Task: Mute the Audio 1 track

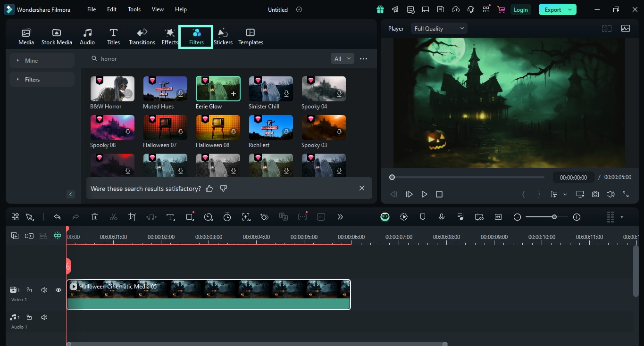Action: coord(44,317)
